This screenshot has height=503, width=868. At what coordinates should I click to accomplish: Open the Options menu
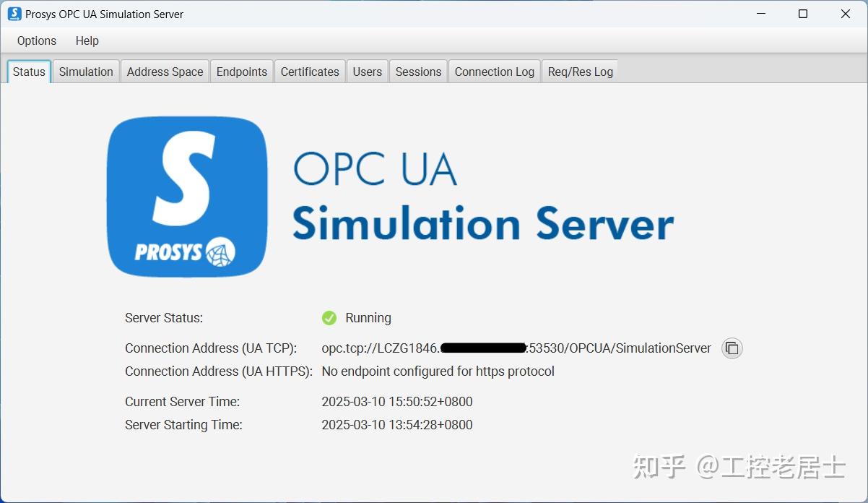tap(36, 40)
